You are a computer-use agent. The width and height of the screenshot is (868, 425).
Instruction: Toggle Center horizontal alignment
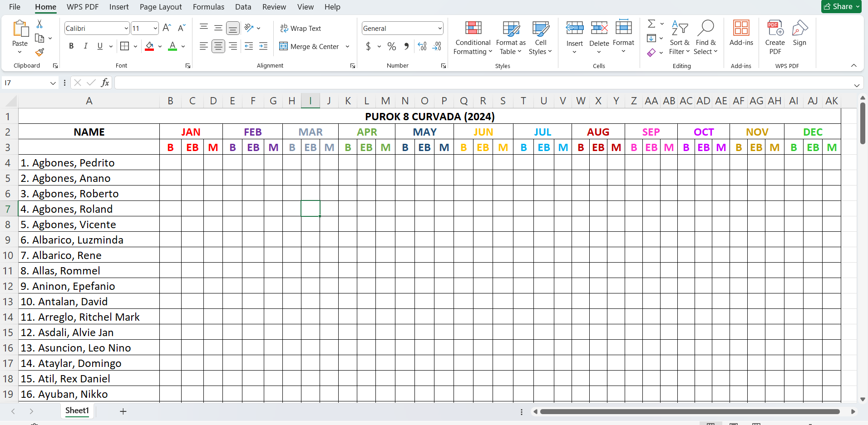[218, 46]
